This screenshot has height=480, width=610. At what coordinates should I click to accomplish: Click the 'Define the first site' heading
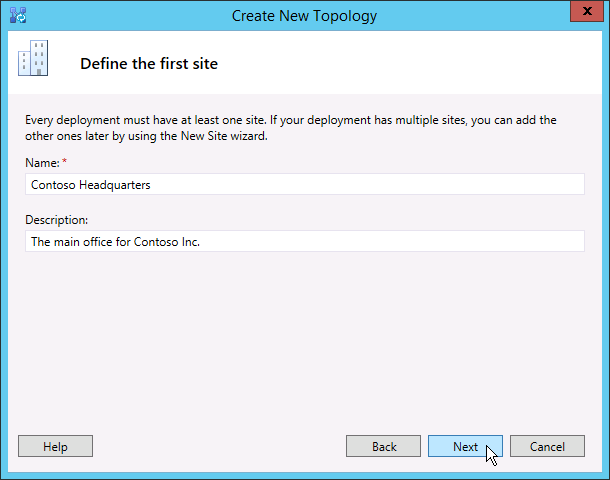click(149, 64)
